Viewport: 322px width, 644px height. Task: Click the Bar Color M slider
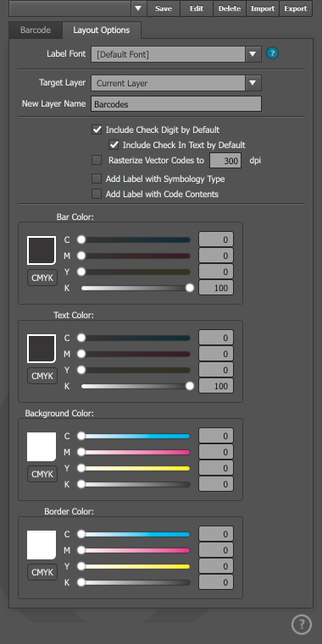pyautogui.click(x=136, y=256)
